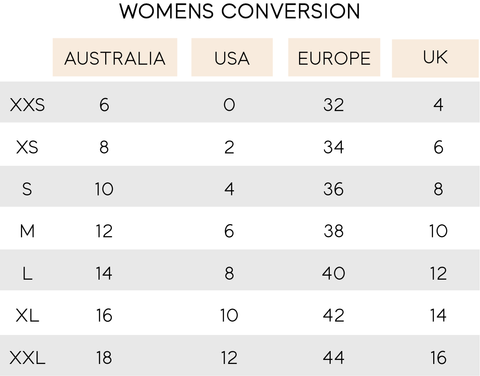Viewport: 480px width, 376px height.
Task: Click Europe size 40 in L row
Action: point(333,273)
